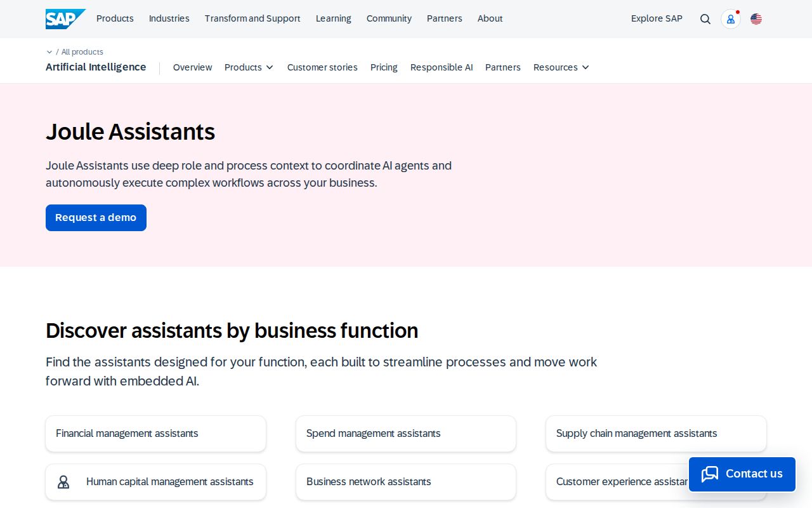
Task: Switch to the Overview tab
Action: [193, 67]
